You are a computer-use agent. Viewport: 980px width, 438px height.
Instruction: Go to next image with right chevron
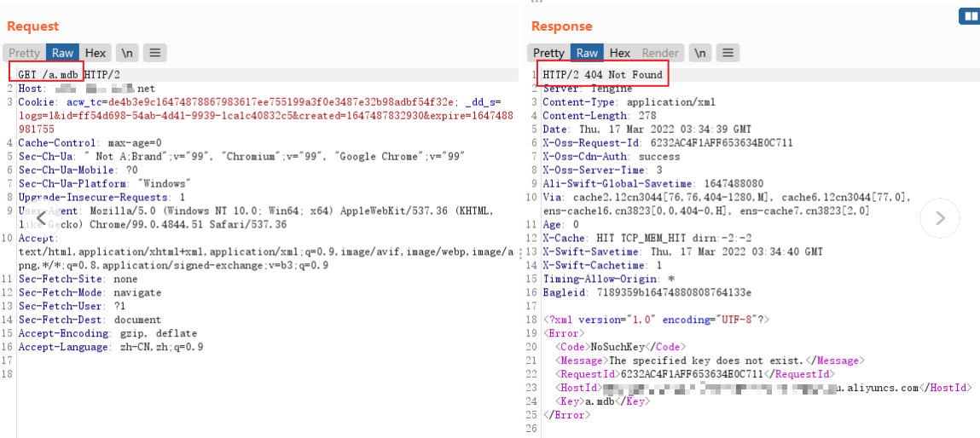pos(940,219)
